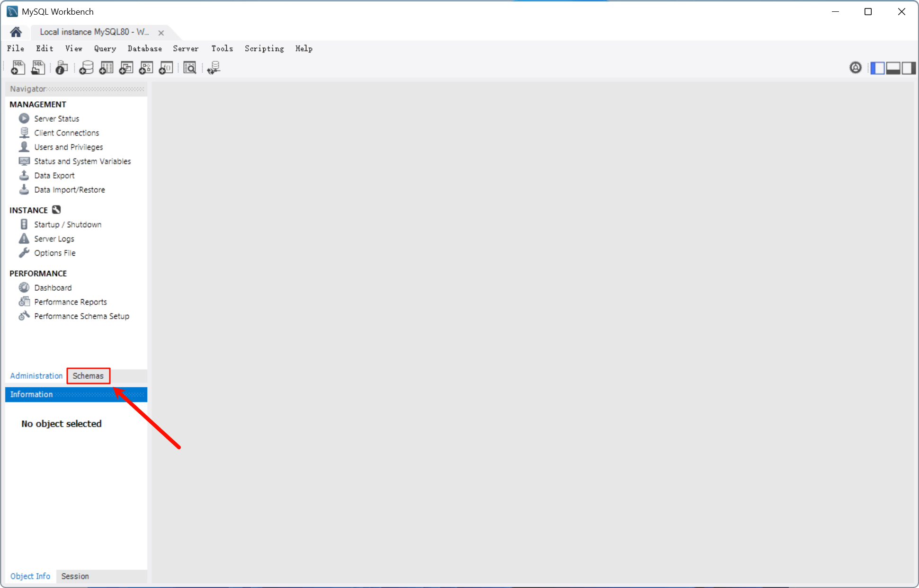Open Server Logs

[x=54, y=239]
